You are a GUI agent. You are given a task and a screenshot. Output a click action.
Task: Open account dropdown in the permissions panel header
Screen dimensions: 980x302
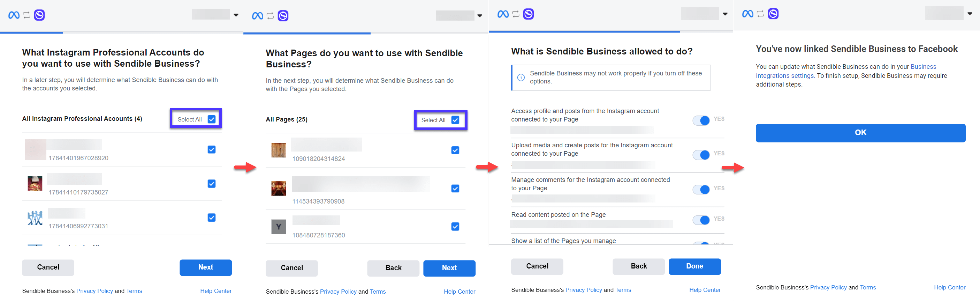725,14
